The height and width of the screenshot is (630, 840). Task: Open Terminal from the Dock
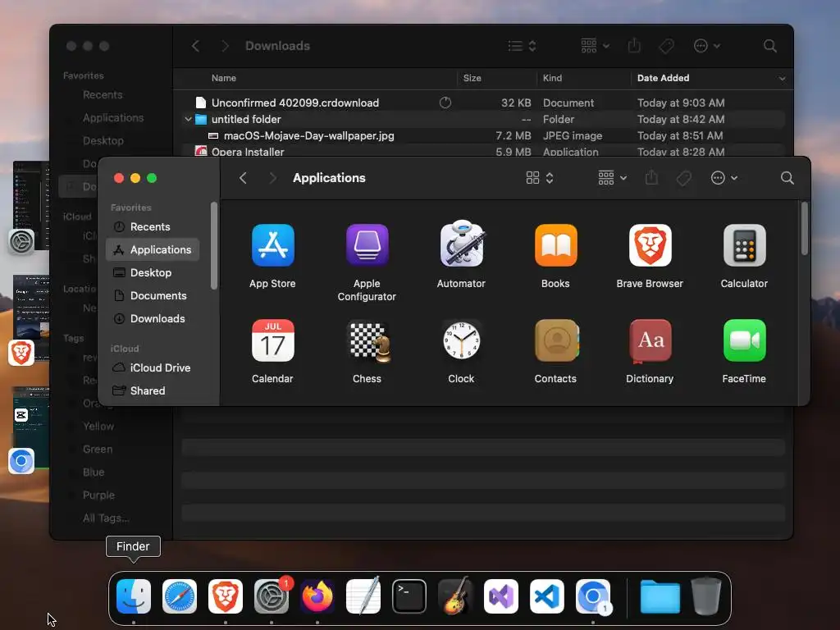[409, 596]
